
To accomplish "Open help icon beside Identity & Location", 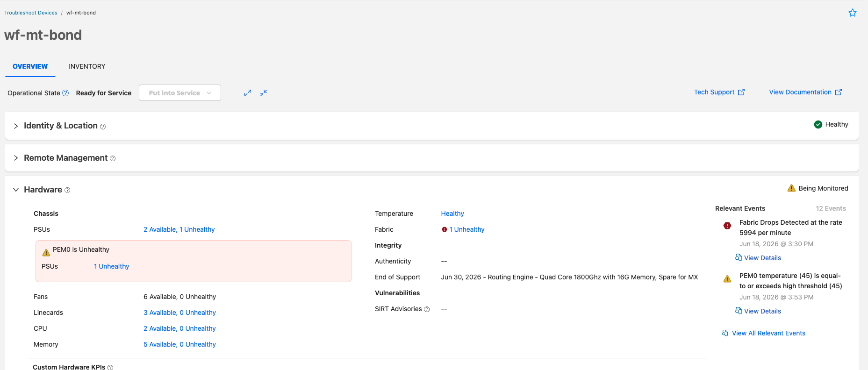I will pos(103,127).
